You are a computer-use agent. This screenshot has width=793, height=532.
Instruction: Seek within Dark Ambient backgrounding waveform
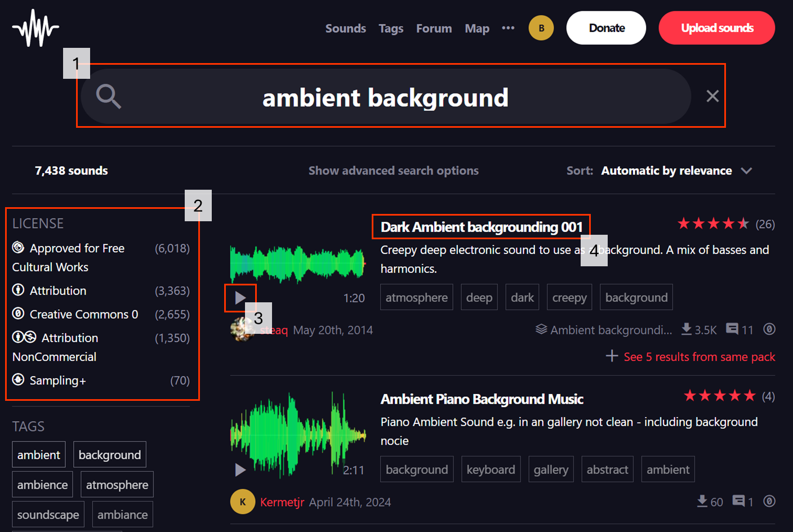click(x=297, y=263)
